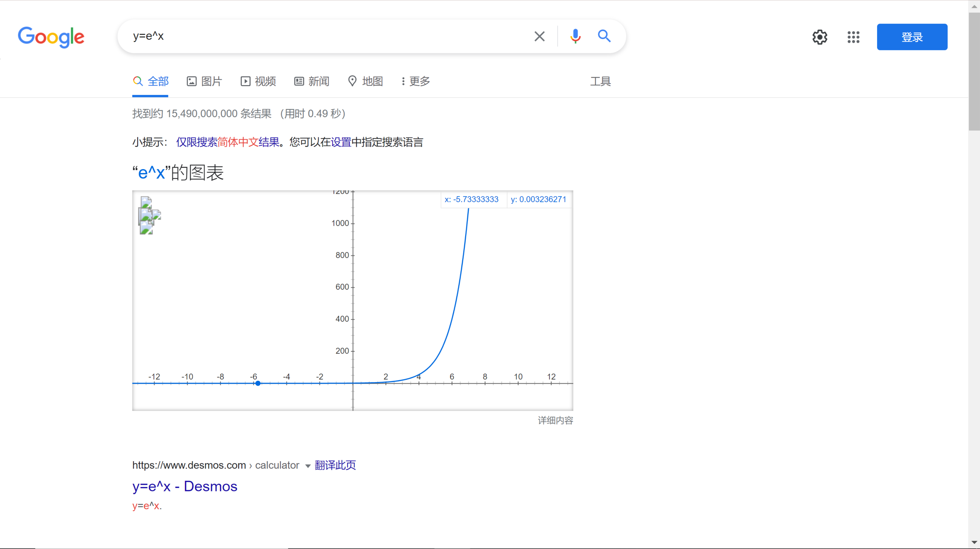The width and height of the screenshot is (980, 549).
Task: Click the 12 label on the x-axis
Action: point(551,377)
